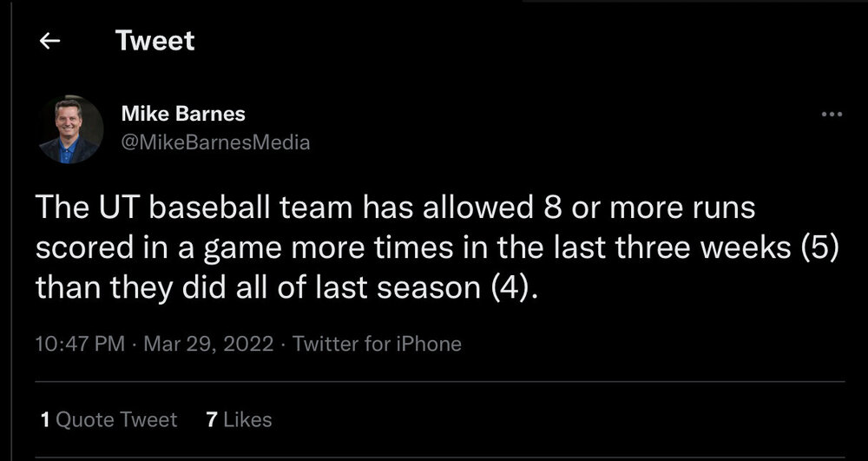Open the Twitter for iPhone source link
This screenshot has width=868, height=461.
click(x=377, y=344)
